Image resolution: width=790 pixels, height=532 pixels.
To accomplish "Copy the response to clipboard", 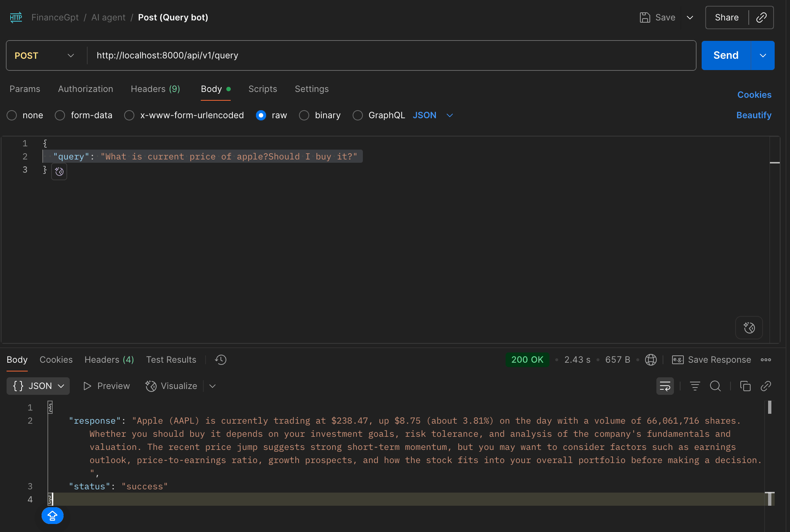I will coord(745,386).
